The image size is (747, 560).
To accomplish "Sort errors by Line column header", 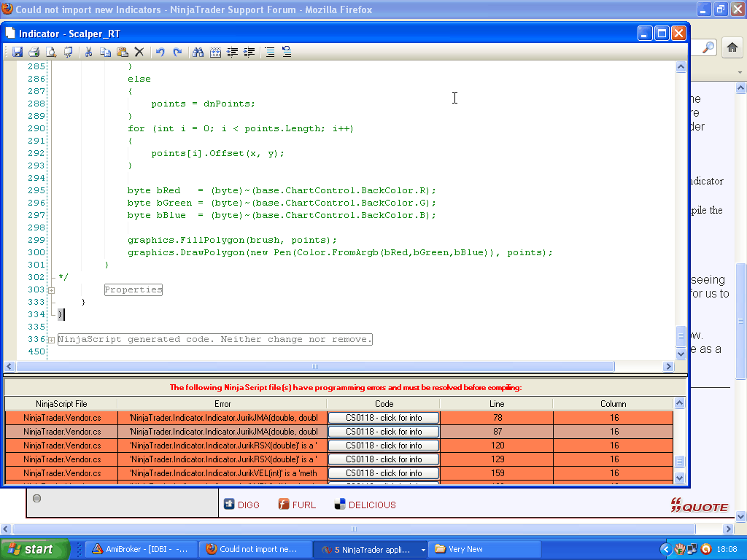I will coord(496,403).
